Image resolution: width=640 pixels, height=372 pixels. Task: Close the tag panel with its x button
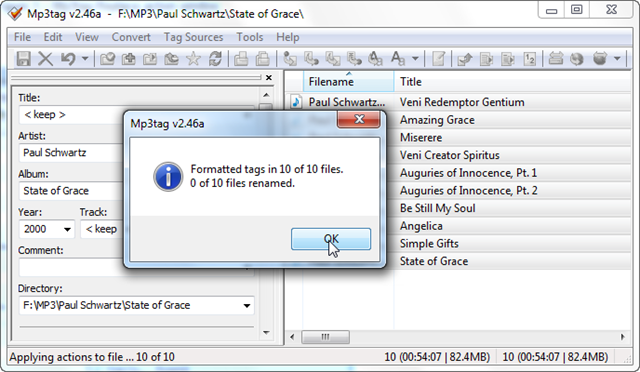269,78
